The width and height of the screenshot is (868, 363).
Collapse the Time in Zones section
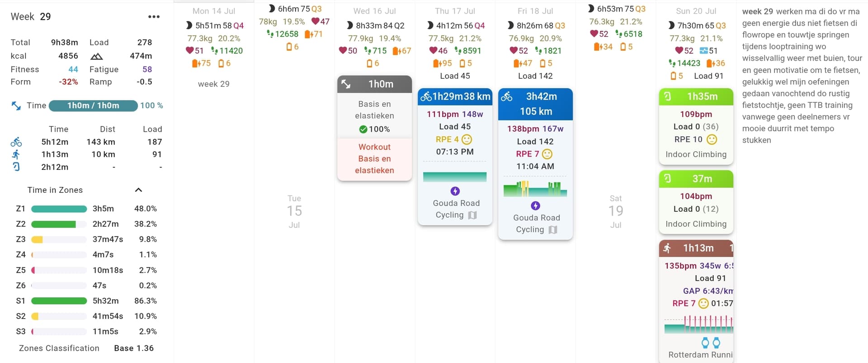(x=139, y=190)
